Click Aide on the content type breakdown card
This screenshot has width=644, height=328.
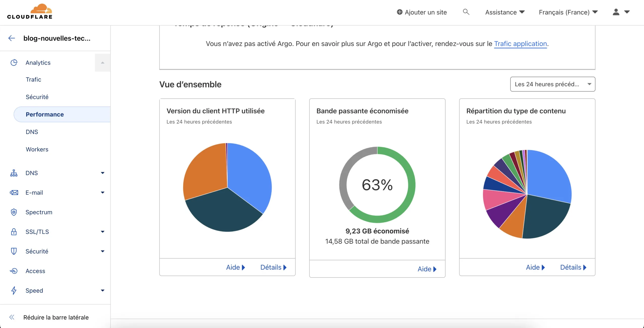pos(535,267)
